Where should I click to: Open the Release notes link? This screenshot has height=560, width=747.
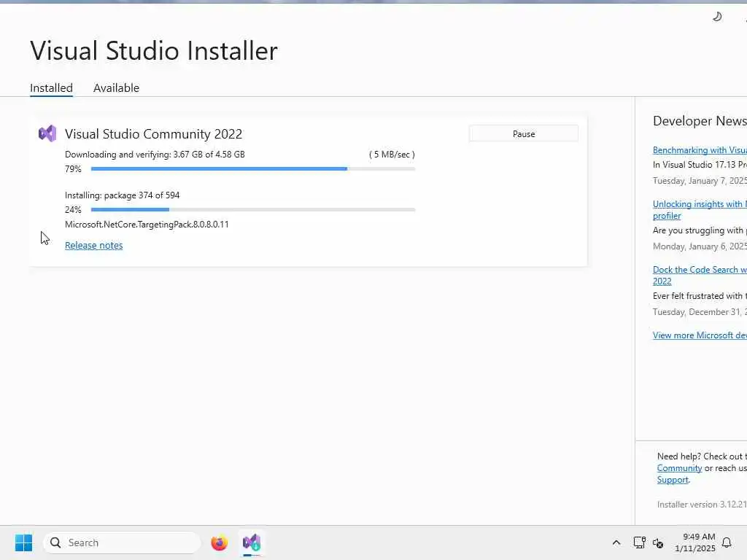click(94, 245)
